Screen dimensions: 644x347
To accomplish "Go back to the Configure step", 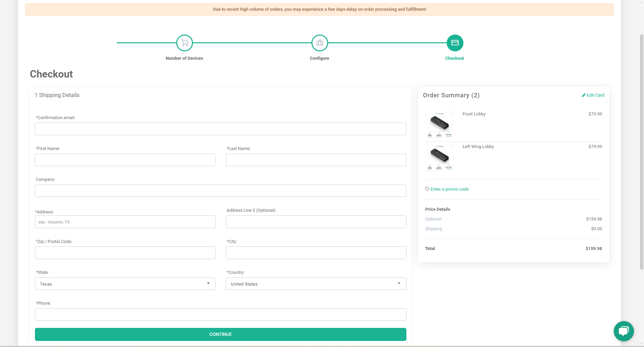I will click(x=319, y=58).
